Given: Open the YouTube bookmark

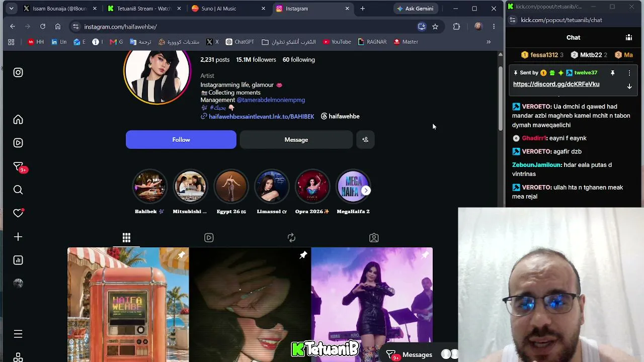Looking at the screenshot, I should pyautogui.click(x=337, y=42).
